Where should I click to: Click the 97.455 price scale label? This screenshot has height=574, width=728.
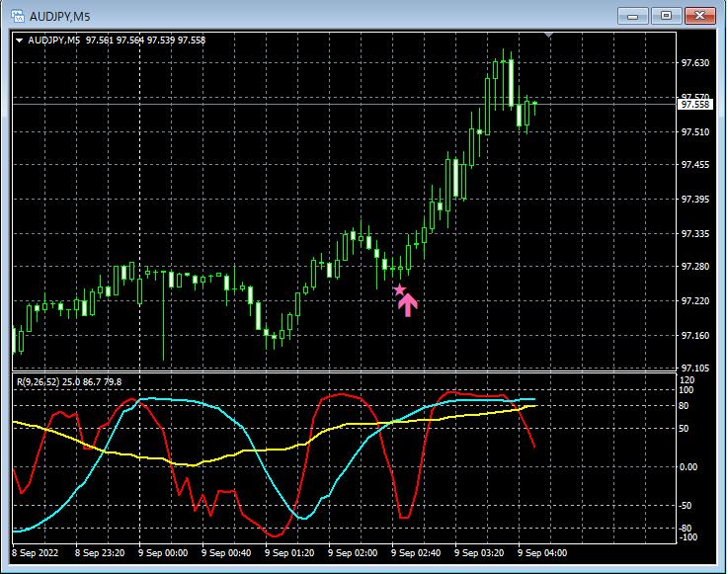coord(695,165)
